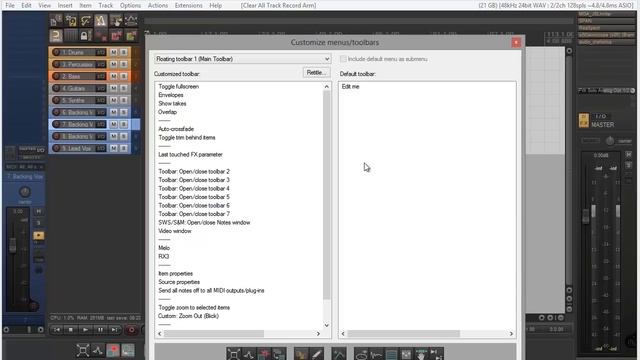Select the Melo entry
The height and width of the screenshot is (360, 640).
164,248
